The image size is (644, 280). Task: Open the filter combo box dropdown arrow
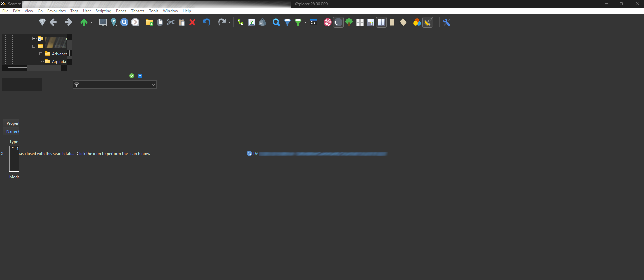click(153, 85)
